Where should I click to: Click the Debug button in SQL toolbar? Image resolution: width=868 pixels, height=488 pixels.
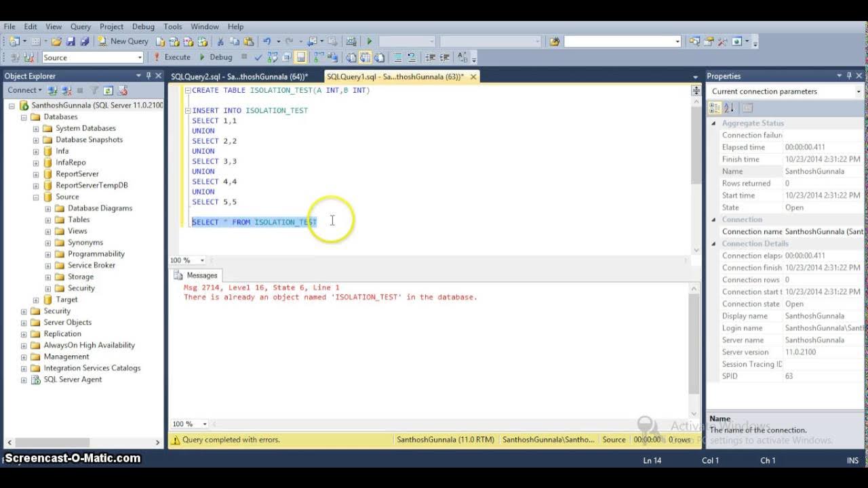(216, 58)
